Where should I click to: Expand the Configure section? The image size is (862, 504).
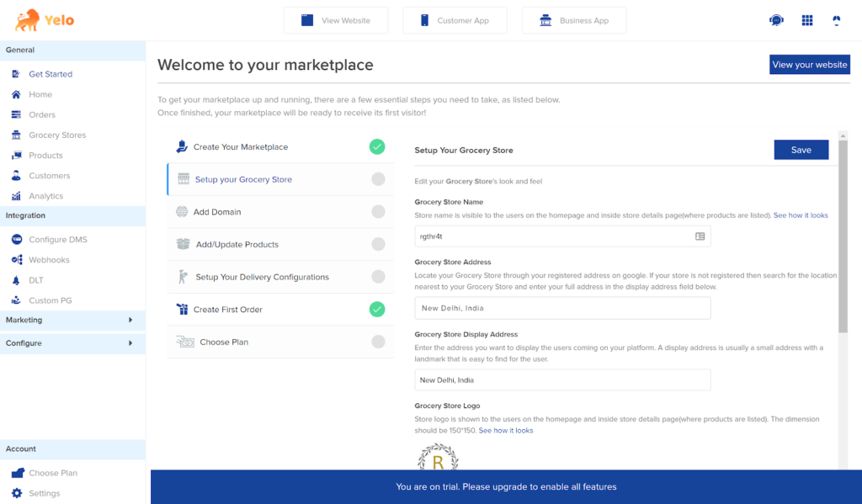(x=130, y=343)
